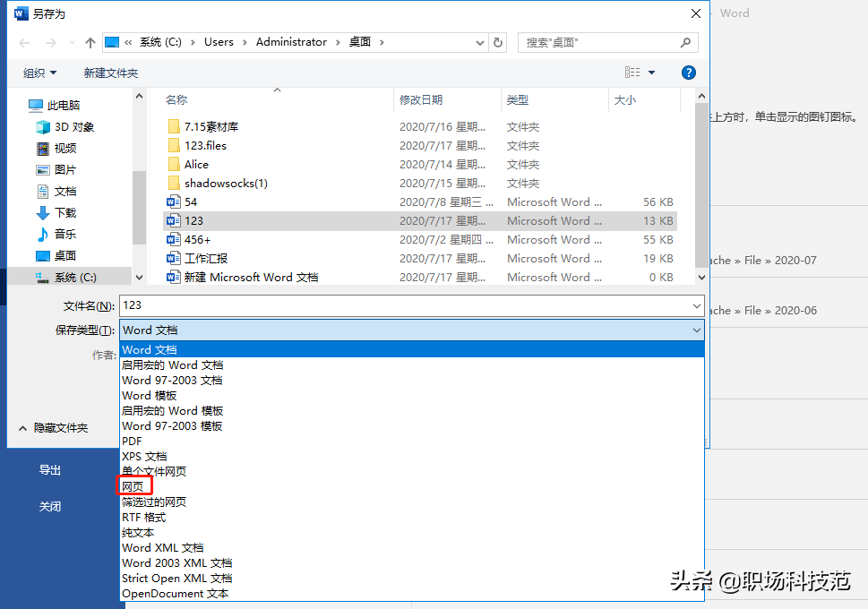
Task: Click file list vertical scrollbar
Action: (x=701, y=186)
